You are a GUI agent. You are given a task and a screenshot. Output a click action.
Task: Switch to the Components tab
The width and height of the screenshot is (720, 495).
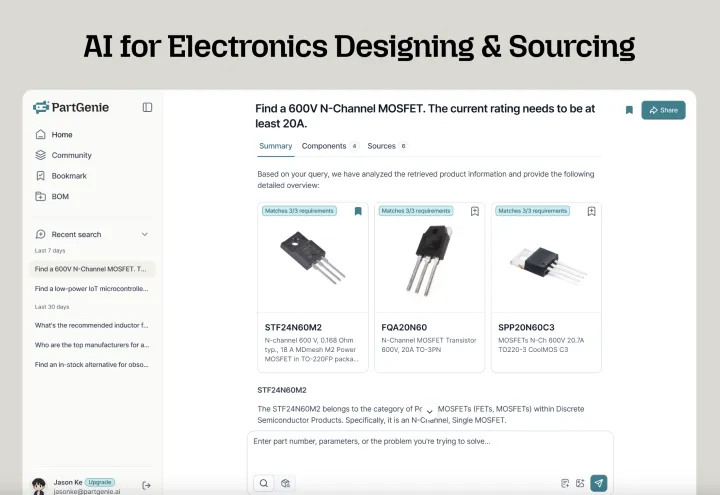tap(330, 146)
